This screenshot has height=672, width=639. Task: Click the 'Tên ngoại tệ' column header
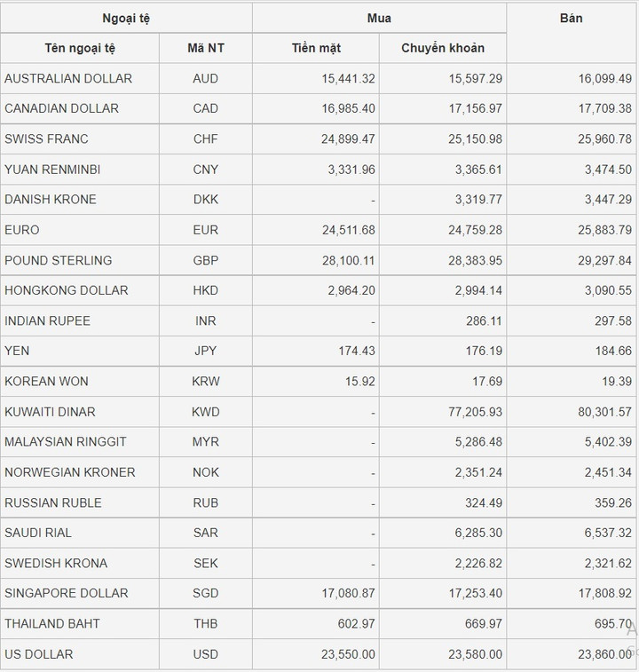click(x=80, y=48)
